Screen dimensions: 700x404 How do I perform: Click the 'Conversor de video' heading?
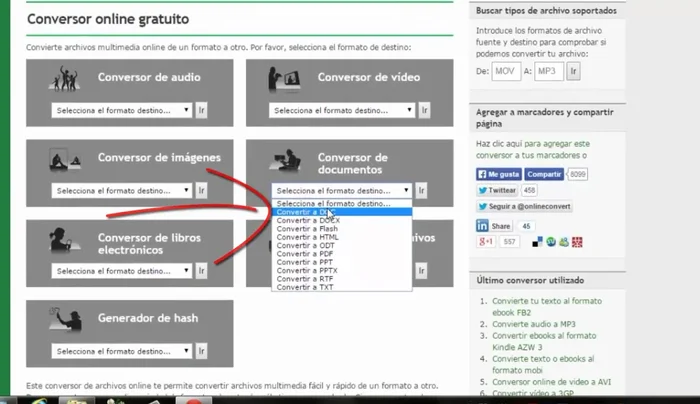click(369, 77)
